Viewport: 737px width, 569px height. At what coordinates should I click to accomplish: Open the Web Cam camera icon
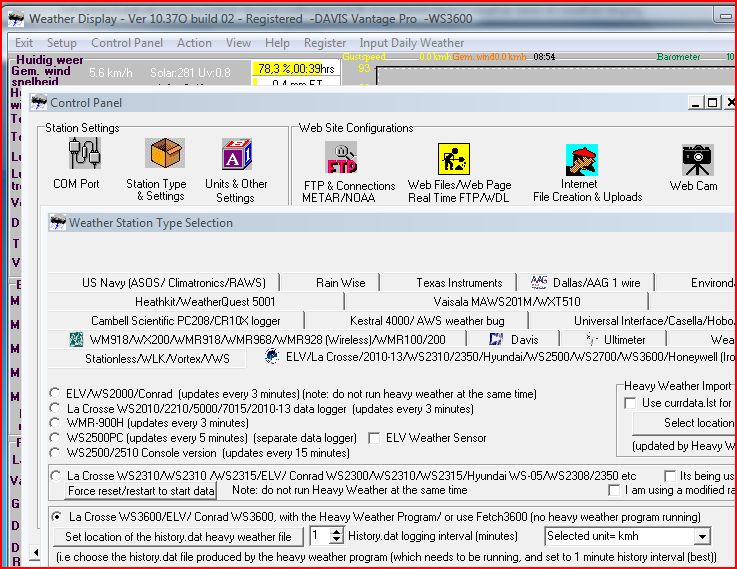click(698, 160)
